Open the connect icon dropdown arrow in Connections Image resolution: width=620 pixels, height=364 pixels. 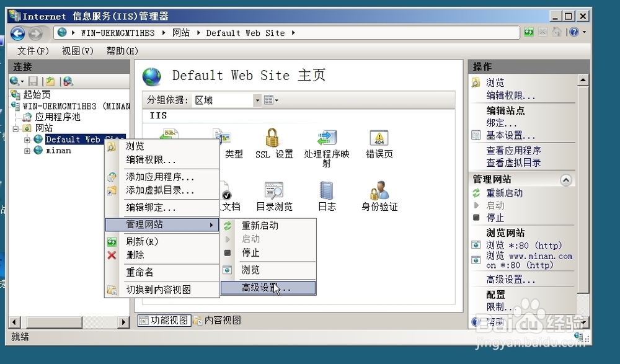point(22,82)
